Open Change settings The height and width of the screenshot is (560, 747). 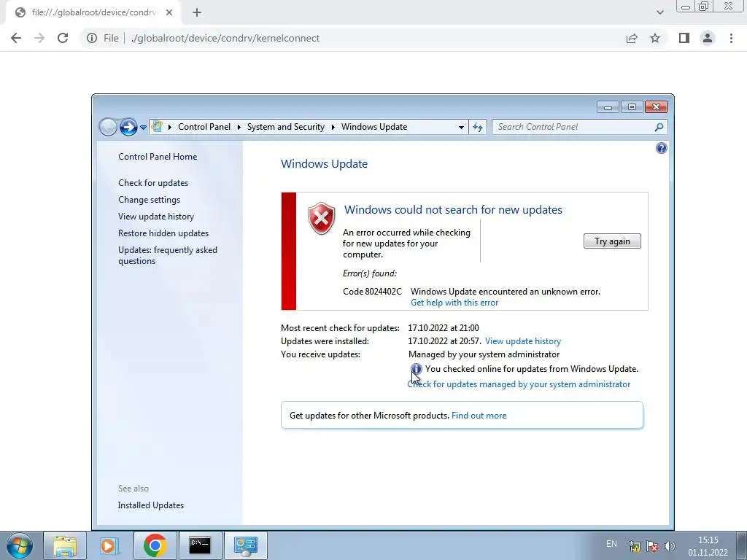coord(149,200)
